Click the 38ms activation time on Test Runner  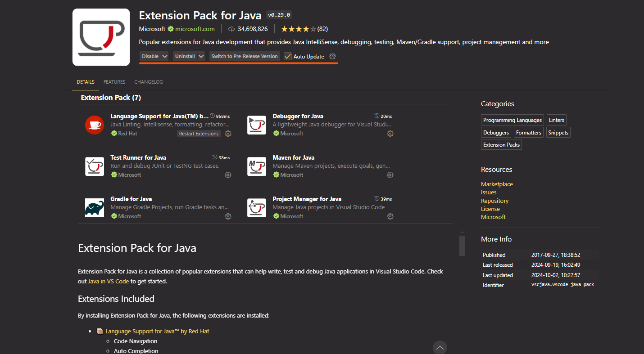[221, 157]
